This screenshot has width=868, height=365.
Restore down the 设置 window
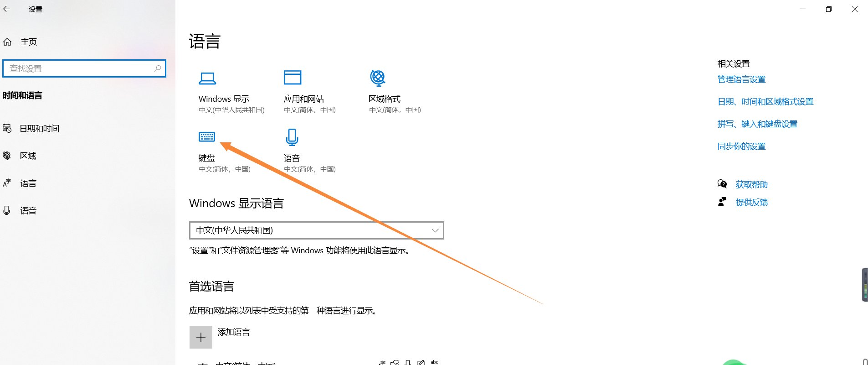(x=829, y=9)
